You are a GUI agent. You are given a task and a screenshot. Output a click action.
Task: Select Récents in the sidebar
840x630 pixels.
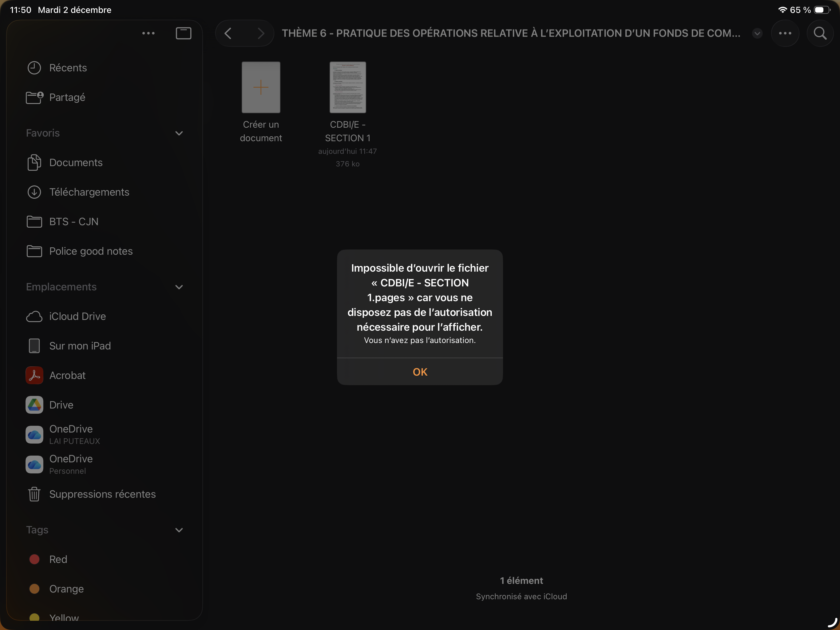pyautogui.click(x=68, y=68)
